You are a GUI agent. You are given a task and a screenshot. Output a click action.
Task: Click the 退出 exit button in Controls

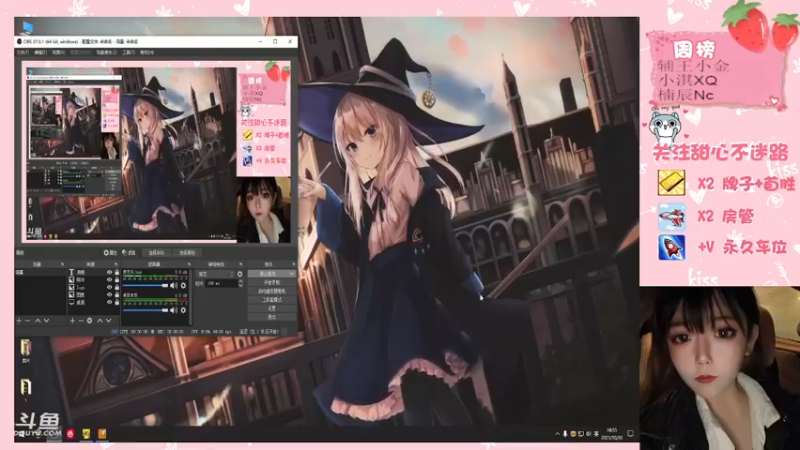click(271, 317)
